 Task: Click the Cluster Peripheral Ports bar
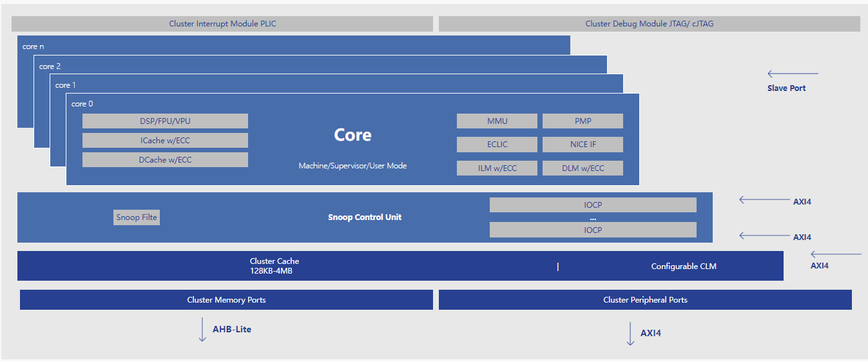[x=645, y=300]
